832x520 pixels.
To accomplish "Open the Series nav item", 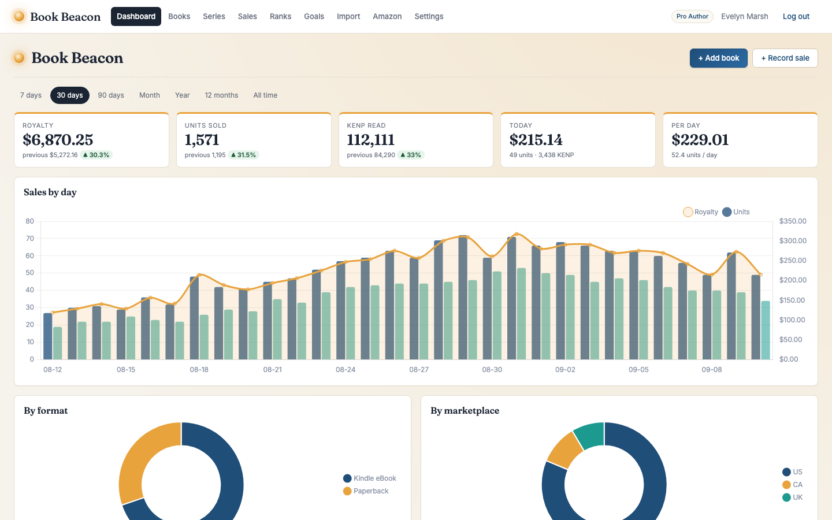I will (x=214, y=16).
